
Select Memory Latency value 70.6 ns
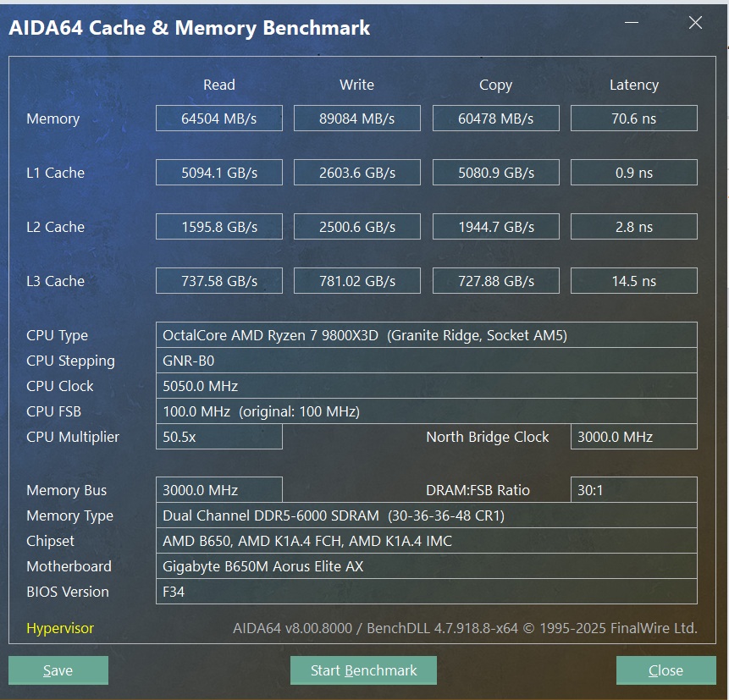(633, 118)
